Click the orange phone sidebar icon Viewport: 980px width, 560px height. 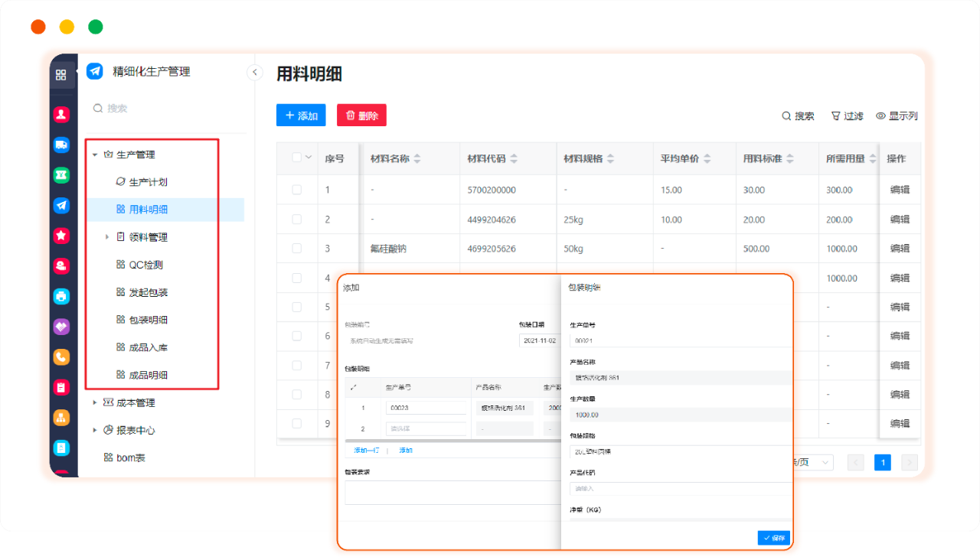tap(61, 357)
